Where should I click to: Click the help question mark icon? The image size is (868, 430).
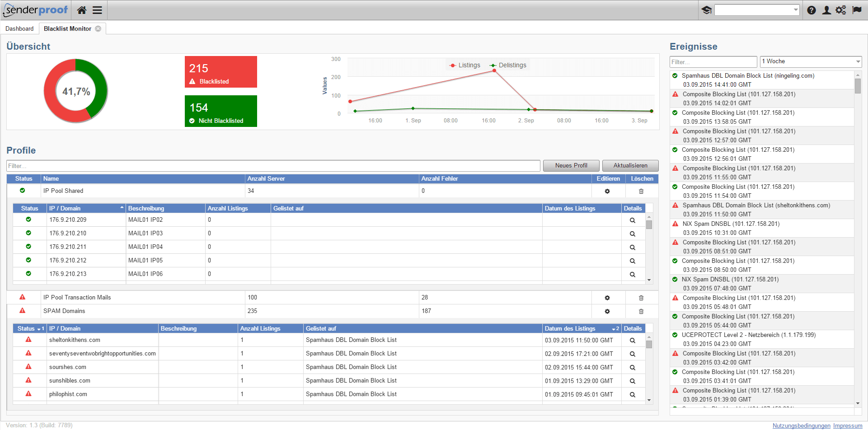click(812, 10)
